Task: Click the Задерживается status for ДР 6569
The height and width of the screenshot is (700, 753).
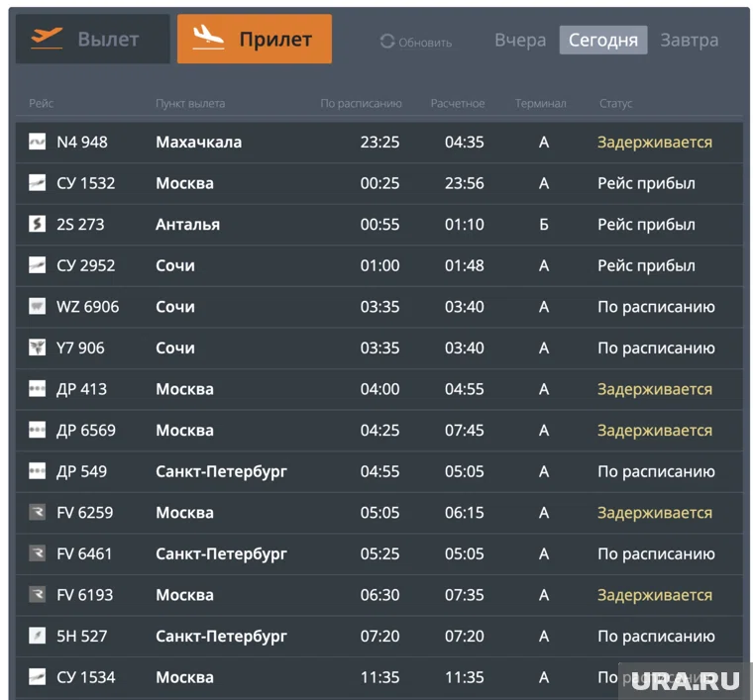Action: click(x=654, y=431)
